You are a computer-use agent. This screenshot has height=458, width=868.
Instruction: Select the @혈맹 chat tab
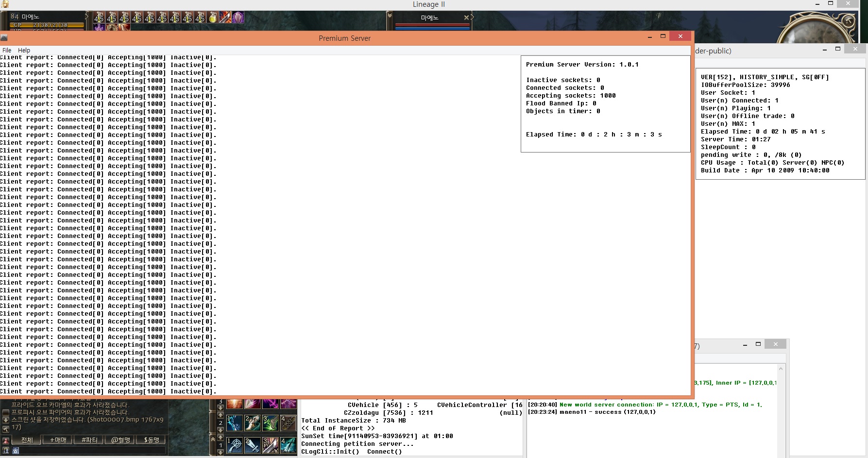click(x=120, y=440)
